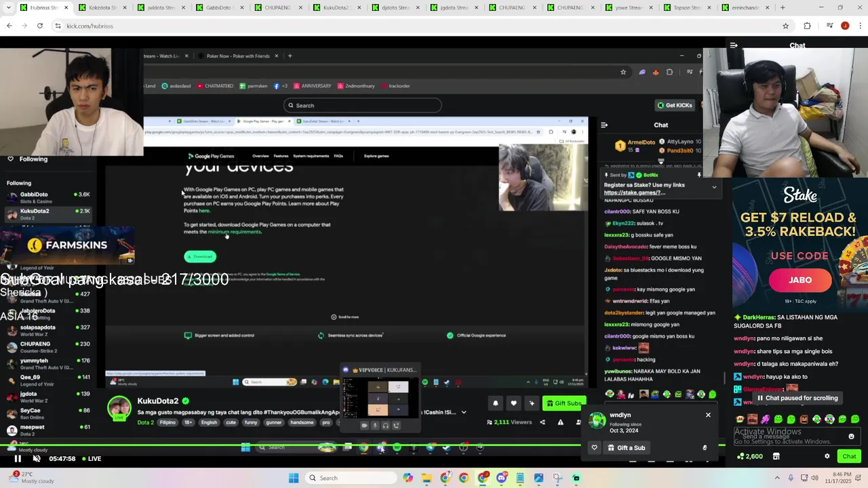The width and height of the screenshot is (868, 488).
Task: Click Chat paused for scrolling button
Action: (x=797, y=398)
